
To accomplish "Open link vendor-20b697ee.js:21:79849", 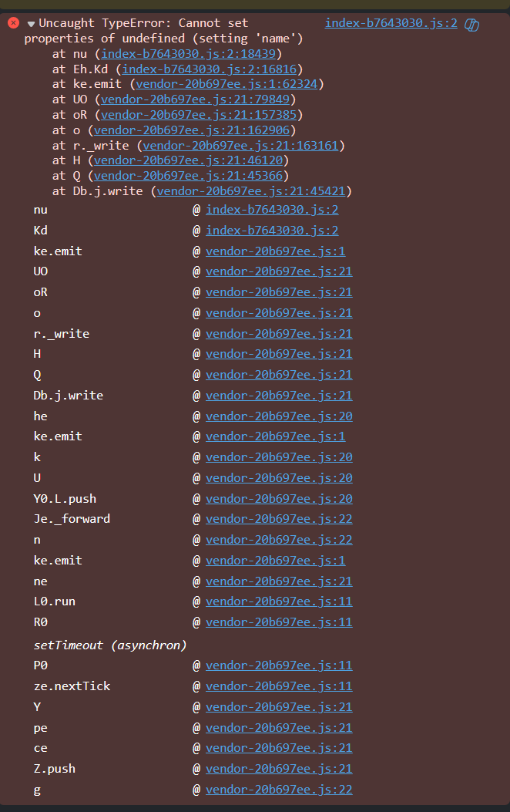I will tap(195, 99).
